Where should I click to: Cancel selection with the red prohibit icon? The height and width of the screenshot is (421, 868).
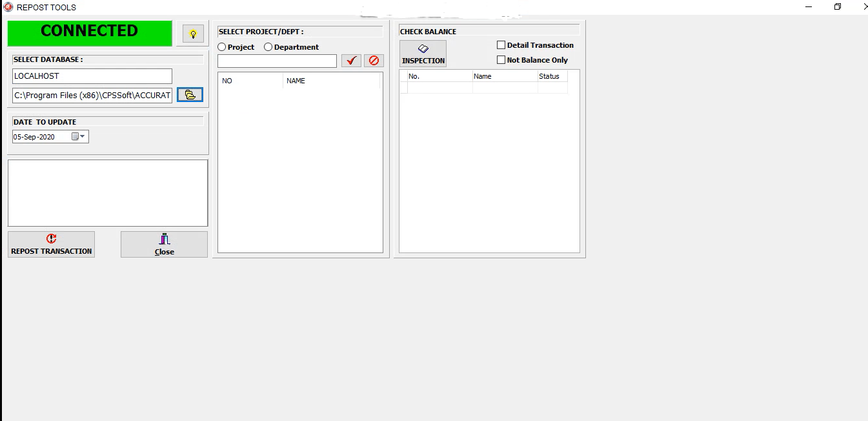(374, 61)
